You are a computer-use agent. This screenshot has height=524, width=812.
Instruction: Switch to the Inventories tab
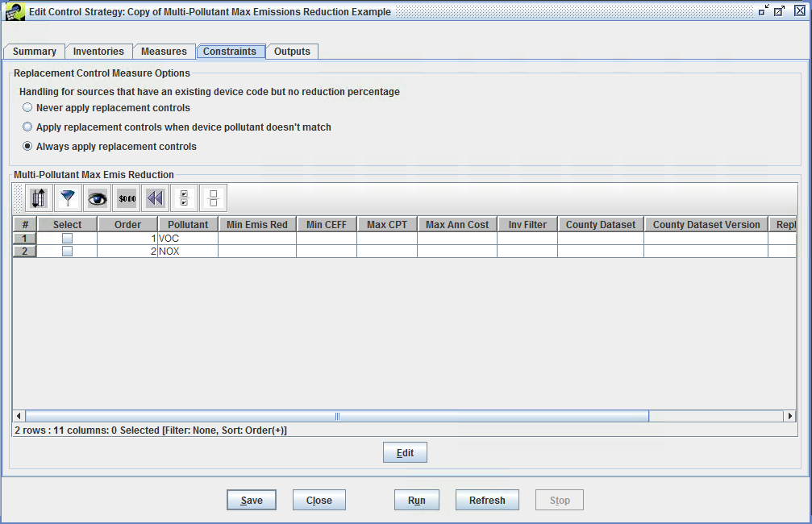pyautogui.click(x=98, y=51)
